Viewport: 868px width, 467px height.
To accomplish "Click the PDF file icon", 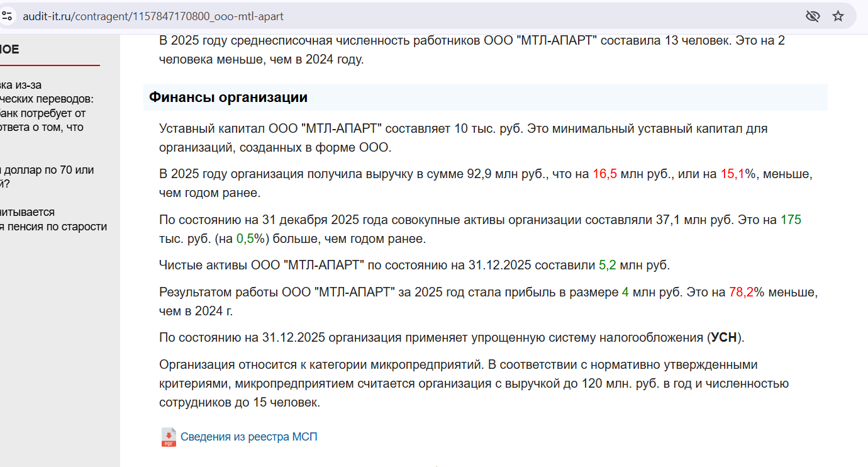I will 169,437.
